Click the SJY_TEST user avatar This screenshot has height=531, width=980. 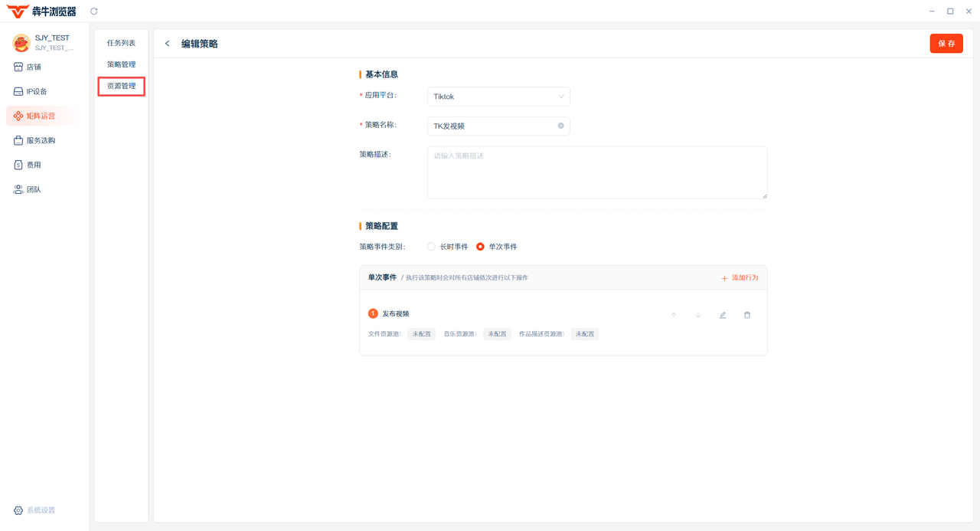pos(21,43)
